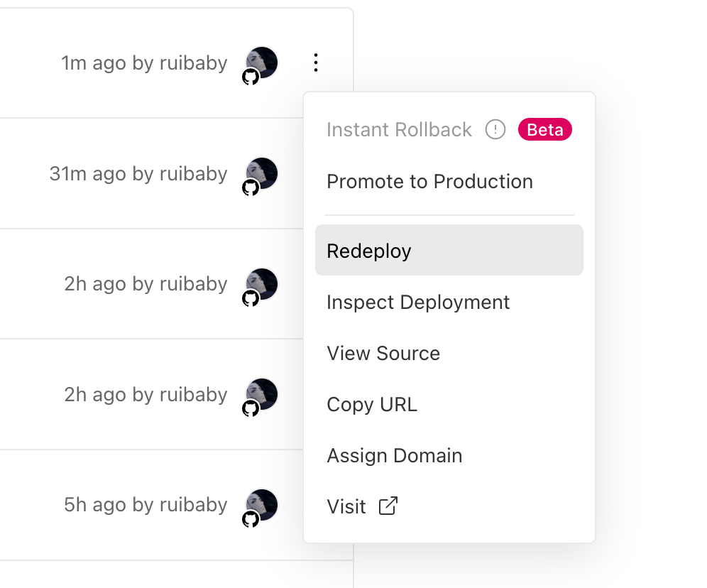Image resolution: width=707 pixels, height=588 pixels.
Task: Click the GitHub badge on the 5h ago avatar
Action: tap(251, 519)
